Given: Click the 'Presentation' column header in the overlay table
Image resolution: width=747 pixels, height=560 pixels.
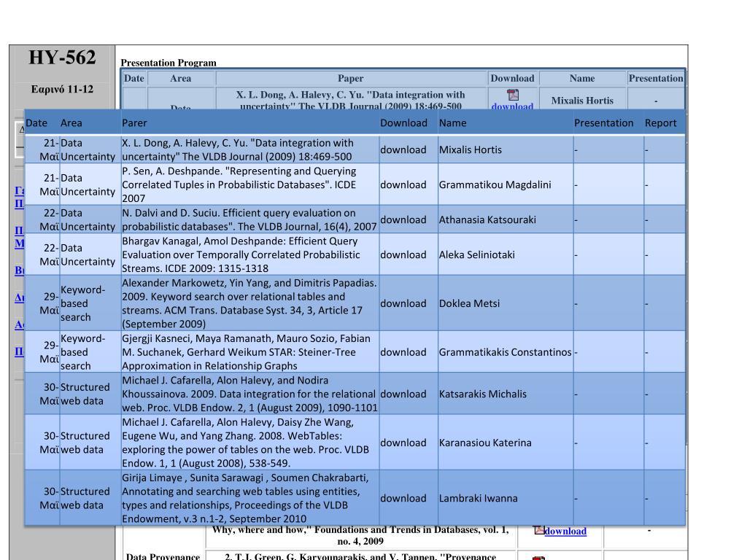Looking at the screenshot, I should click(603, 122).
